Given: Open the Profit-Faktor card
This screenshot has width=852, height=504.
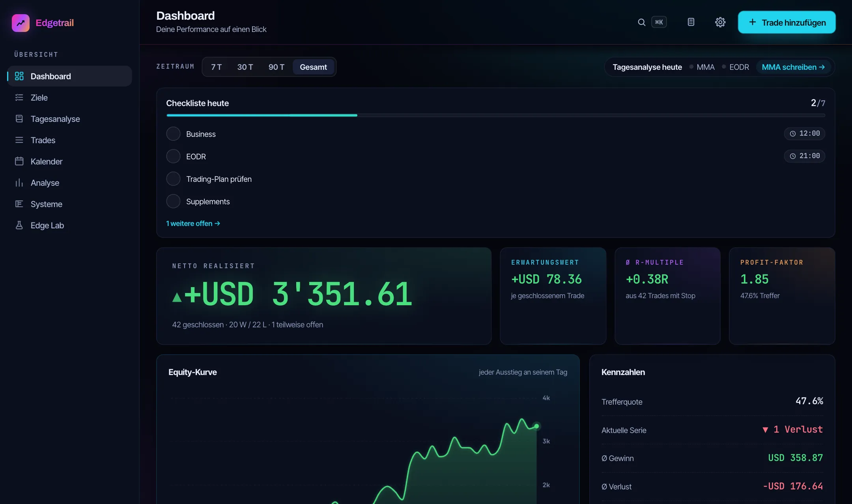Looking at the screenshot, I should [x=782, y=296].
